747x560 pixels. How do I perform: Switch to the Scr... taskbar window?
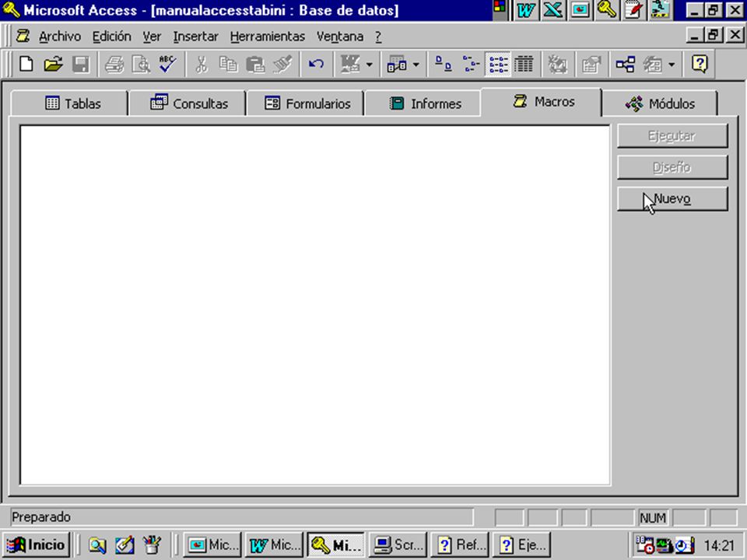398,544
